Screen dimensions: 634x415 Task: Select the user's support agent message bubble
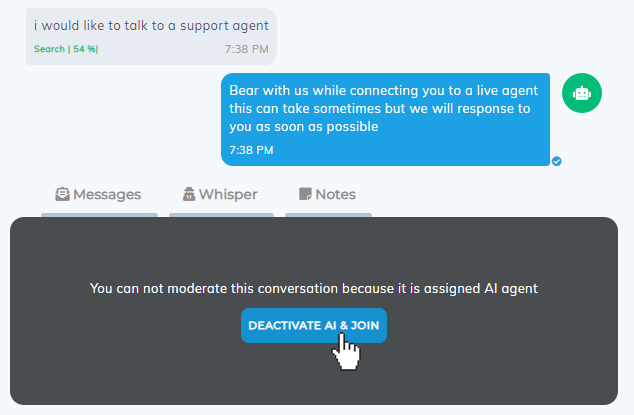[151, 36]
